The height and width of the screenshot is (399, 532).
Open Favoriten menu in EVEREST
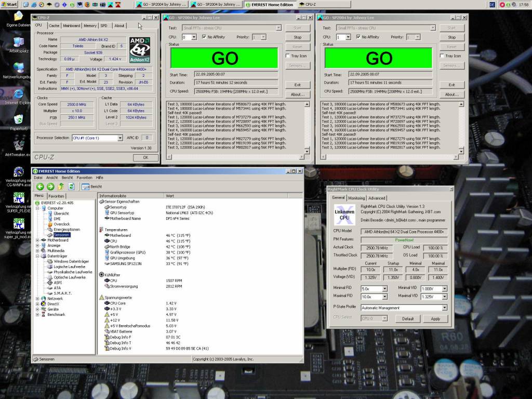(x=85, y=178)
